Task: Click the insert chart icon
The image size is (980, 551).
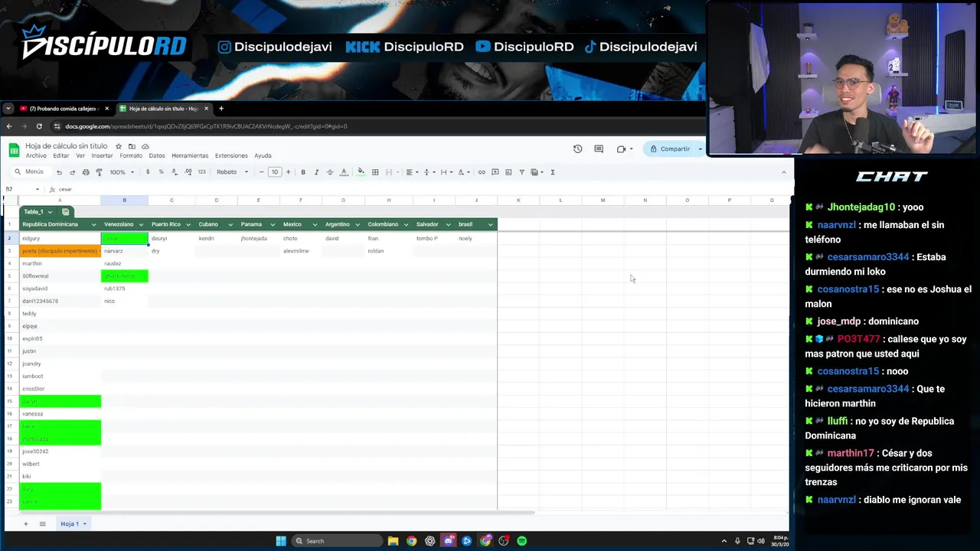Action: [508, 172]
